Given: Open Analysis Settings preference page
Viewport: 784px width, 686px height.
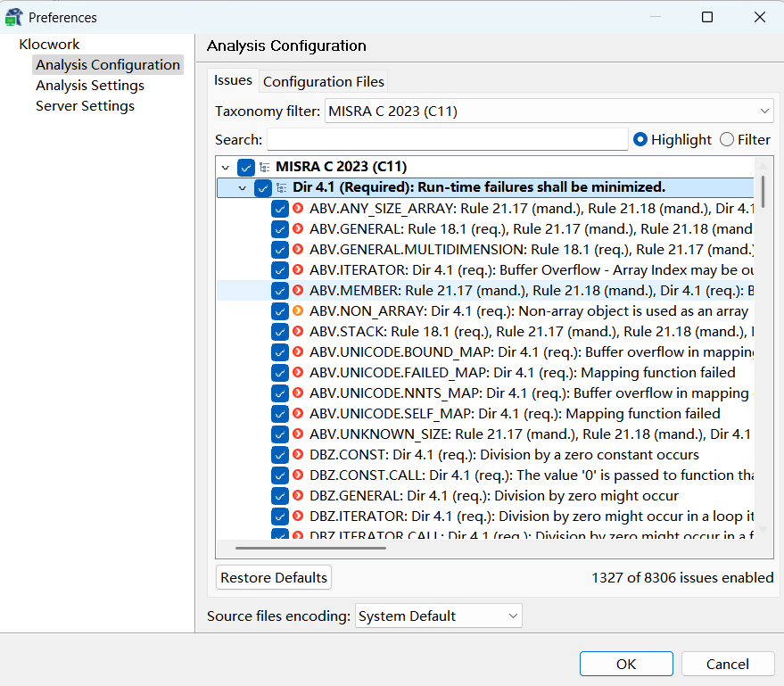Looking at the screenshot, I should [x=90, y=86].
